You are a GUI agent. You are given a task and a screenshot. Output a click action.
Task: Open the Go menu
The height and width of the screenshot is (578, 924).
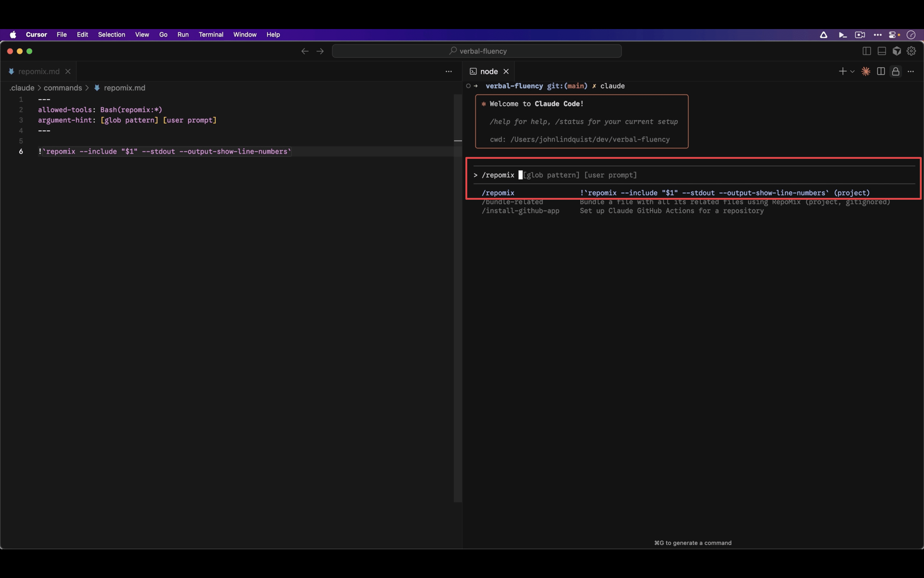pos(163,35)
